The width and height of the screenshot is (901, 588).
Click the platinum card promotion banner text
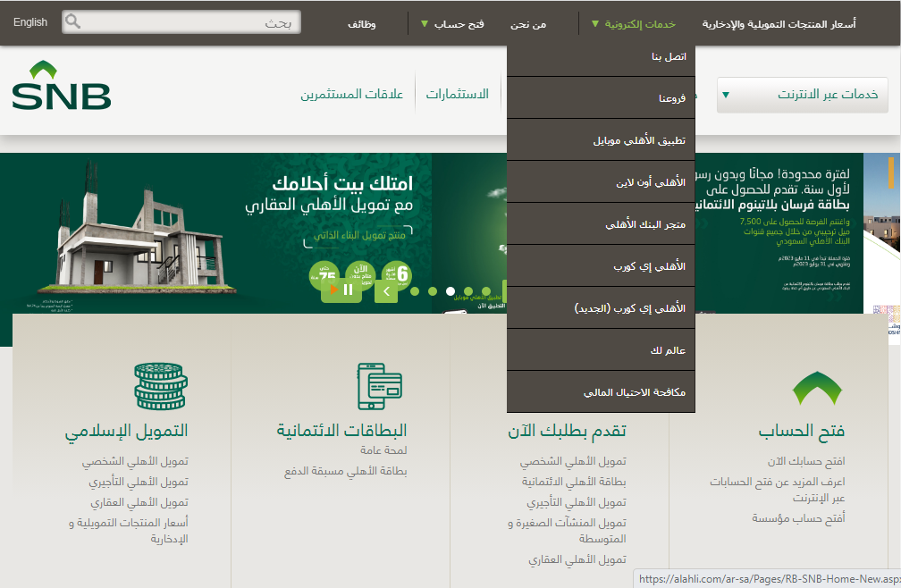pyautogui.click(x=773, y=189)
